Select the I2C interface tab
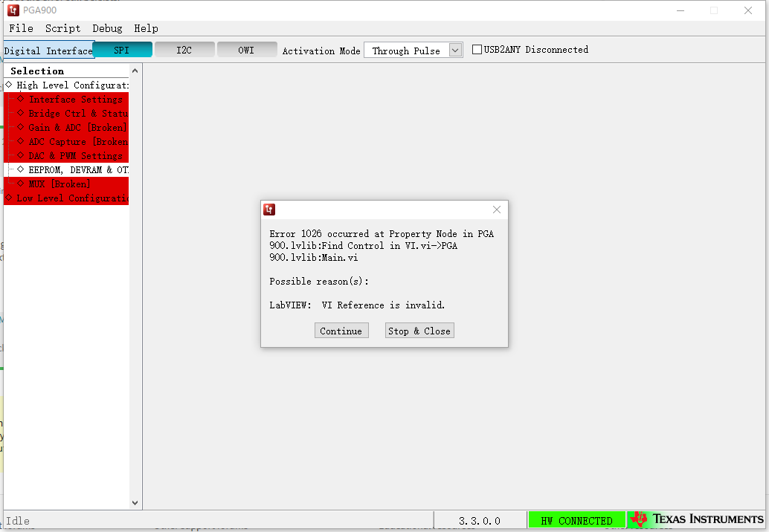Image resolution: width=769 pixels, height=532 pixels. pyautogui.click(x=184, y=50)
